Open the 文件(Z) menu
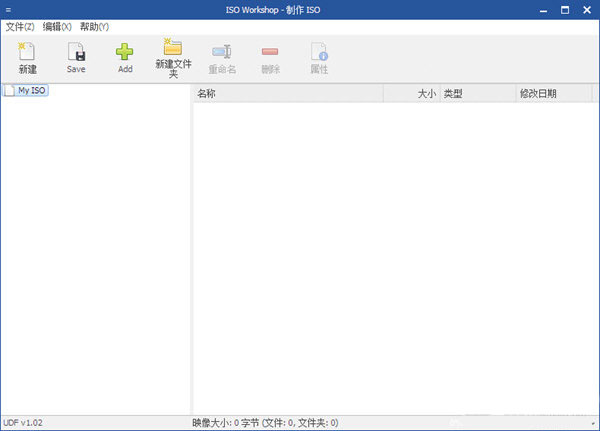600x431 pixels. (x=20, y=27)
